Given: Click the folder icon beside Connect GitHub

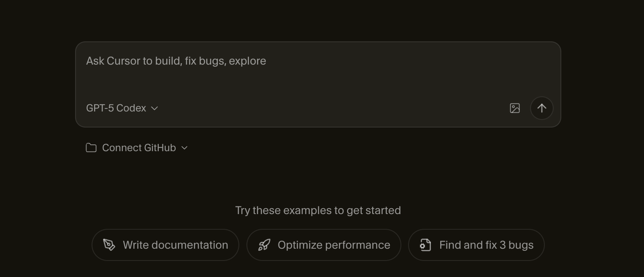Looking at the screenshot, I should [91, 148].
